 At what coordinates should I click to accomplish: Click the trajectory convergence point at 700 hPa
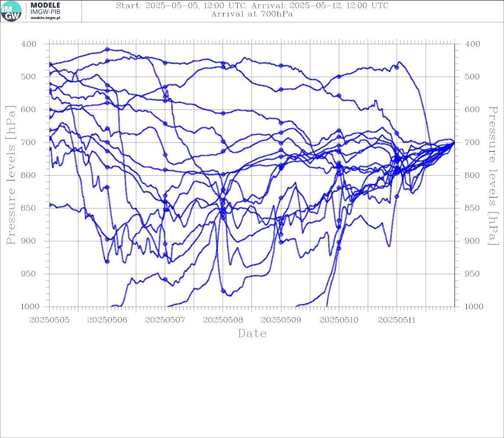pyautogui.click(x=454, y=142)
